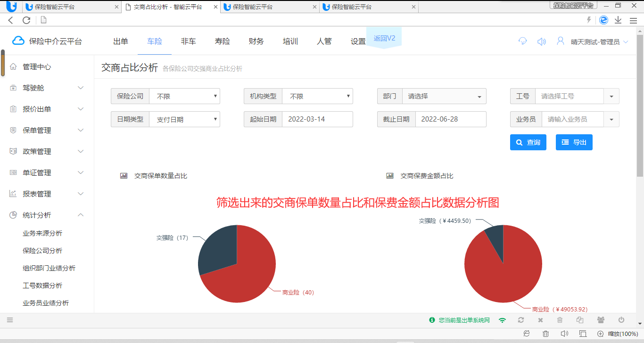Open the 培训 top menu

click(290, 41)
